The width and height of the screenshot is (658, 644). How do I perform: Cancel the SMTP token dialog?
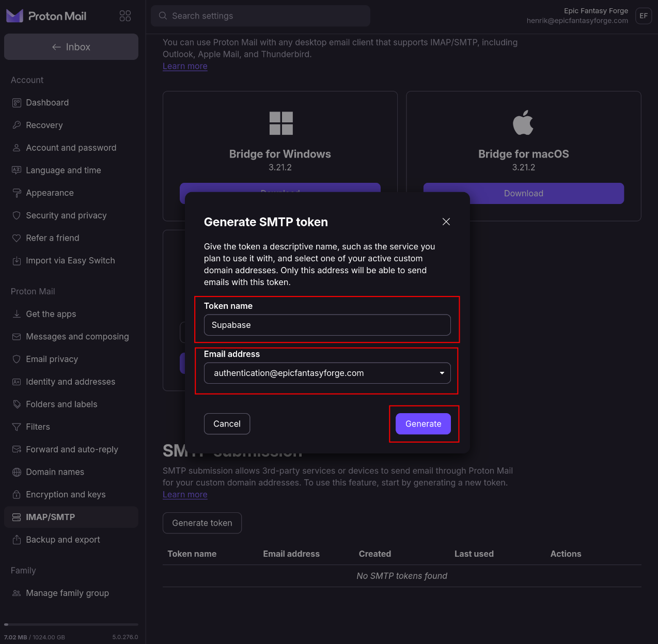click(227, 424)
